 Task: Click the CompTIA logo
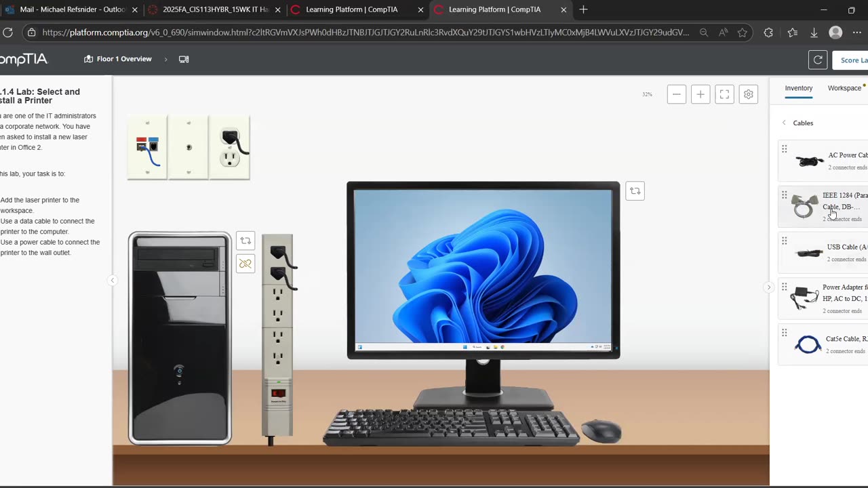(x=23, y=59)
